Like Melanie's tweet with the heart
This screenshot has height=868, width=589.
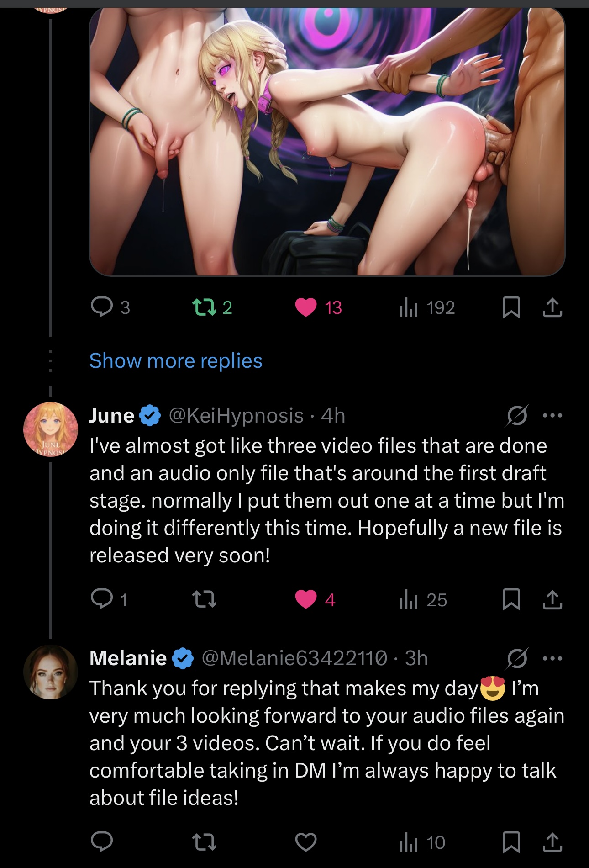click(x=305, y=842)
